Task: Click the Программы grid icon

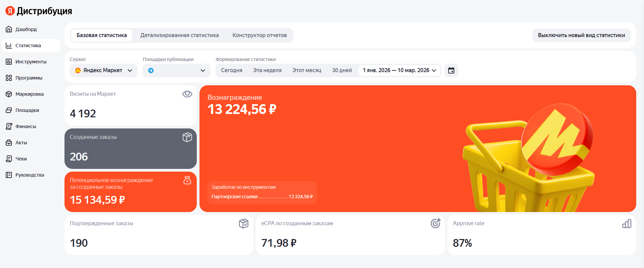Action: [9, 78]
